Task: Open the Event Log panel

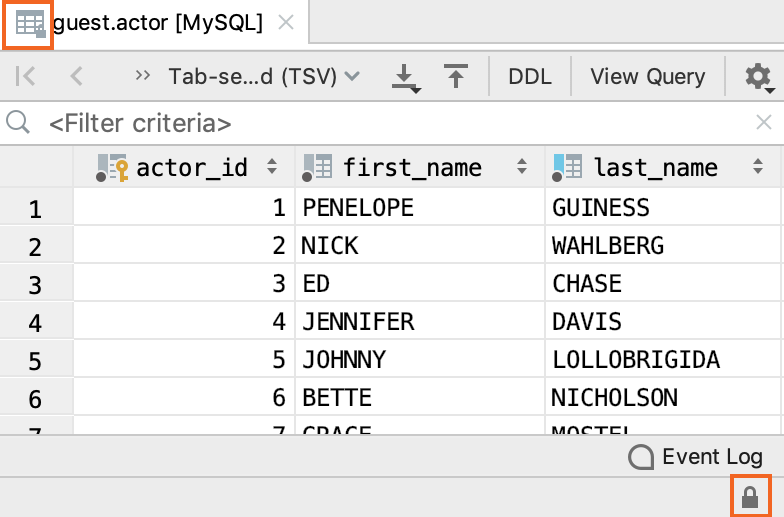Action: (x=696, y=456)
